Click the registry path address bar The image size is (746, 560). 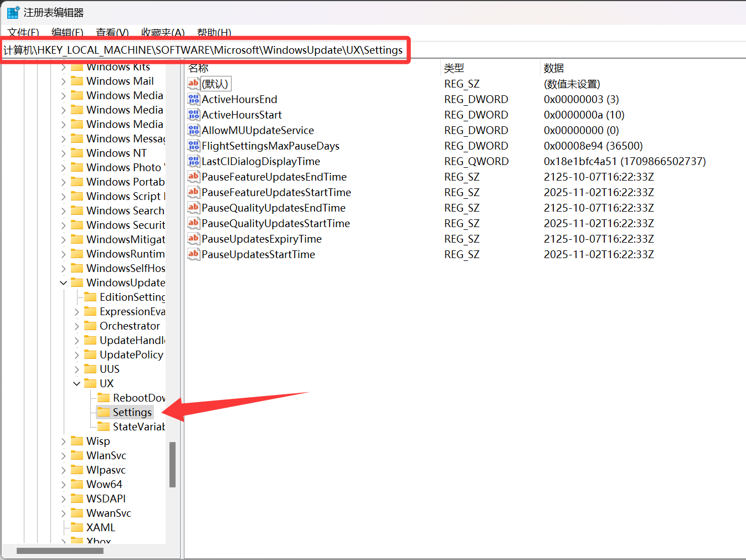203,50
